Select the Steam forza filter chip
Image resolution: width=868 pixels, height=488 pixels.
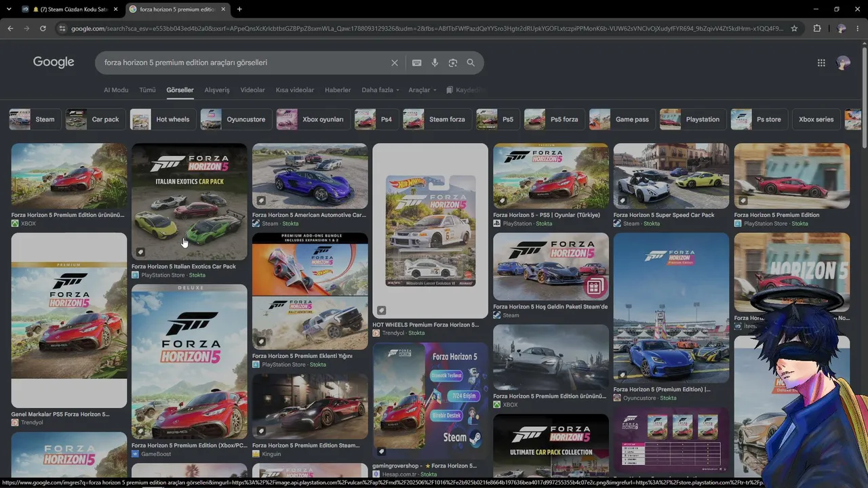[437, 119]
